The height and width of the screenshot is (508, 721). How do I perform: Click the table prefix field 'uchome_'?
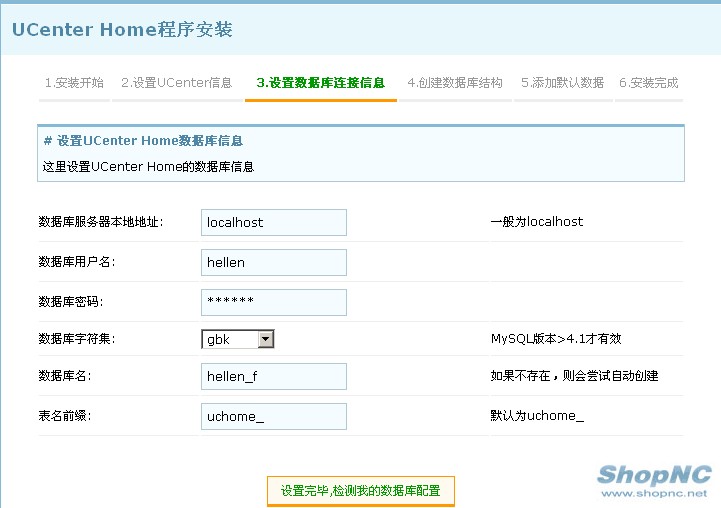tap(274, 417)
